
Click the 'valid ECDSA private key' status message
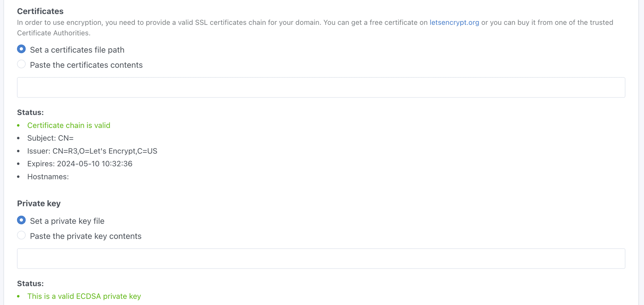pos(84,296)
